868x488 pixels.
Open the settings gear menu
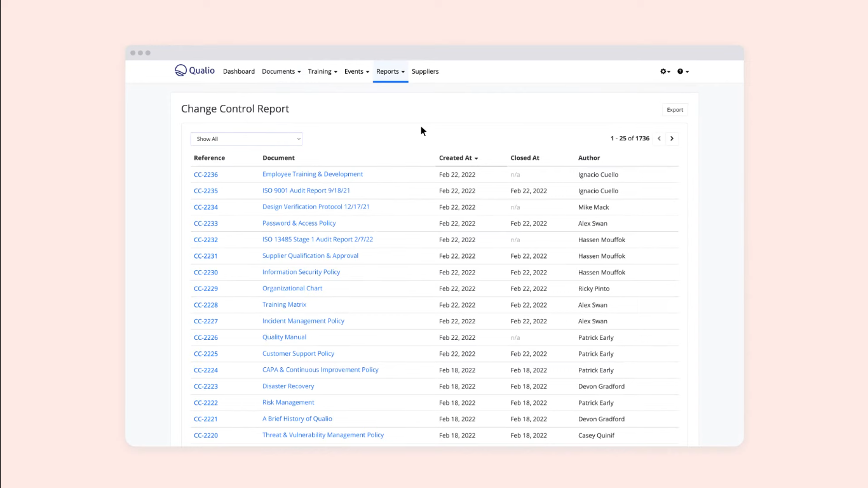[665, 72]
